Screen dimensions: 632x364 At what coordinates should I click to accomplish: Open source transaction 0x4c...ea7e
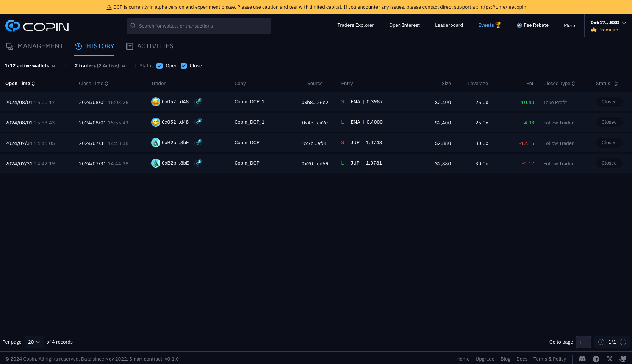pyautogui.click(x=315, y=123)
